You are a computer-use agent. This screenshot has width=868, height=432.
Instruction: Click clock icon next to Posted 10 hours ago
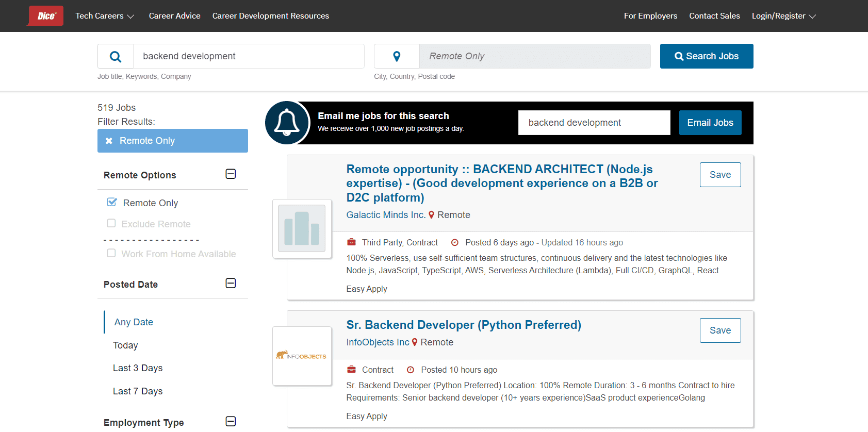[411, 370]
